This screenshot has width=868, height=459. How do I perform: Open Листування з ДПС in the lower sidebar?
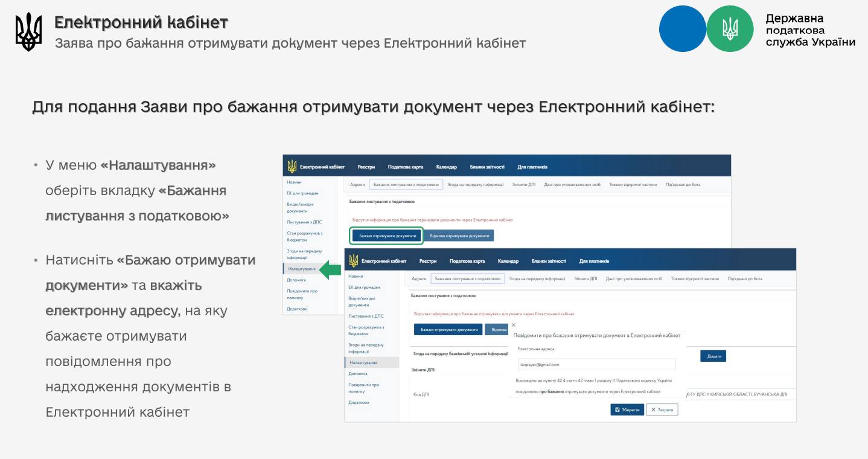366,316
